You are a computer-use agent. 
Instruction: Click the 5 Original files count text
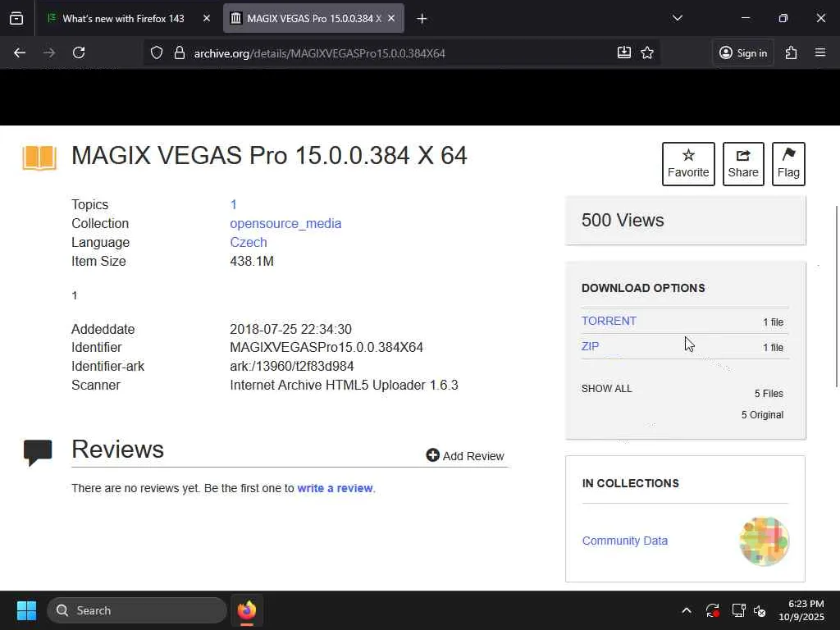click(x=762, y=414)
